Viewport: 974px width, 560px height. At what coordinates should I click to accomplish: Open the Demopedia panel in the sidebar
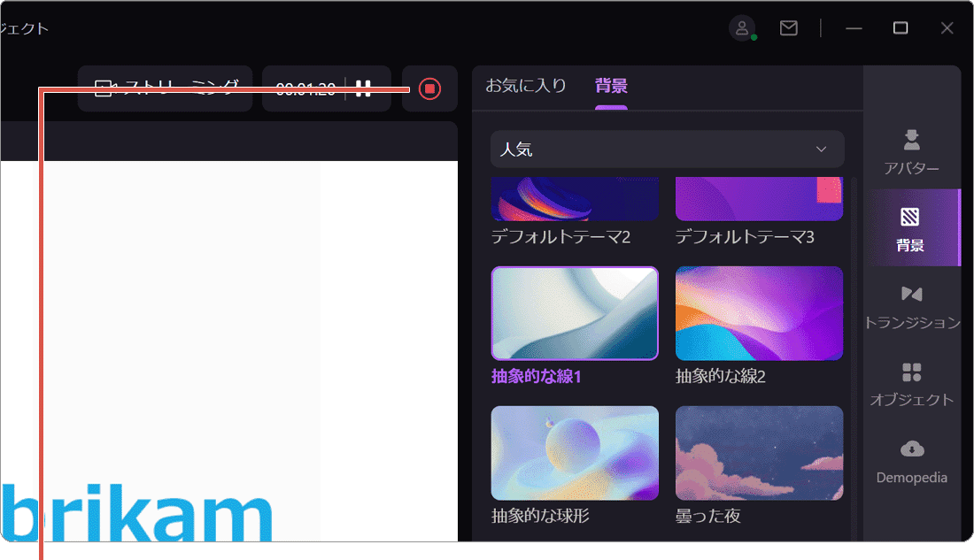pos(911,464)
